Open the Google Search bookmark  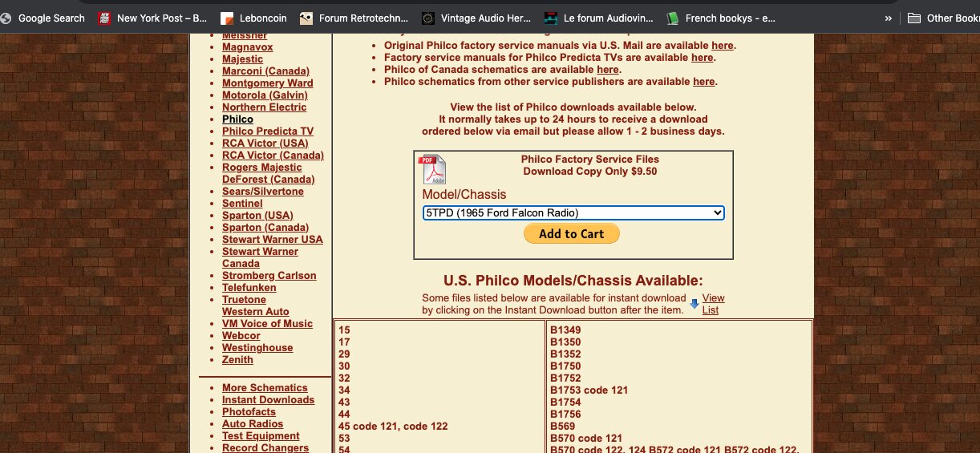tap(42, 18)
